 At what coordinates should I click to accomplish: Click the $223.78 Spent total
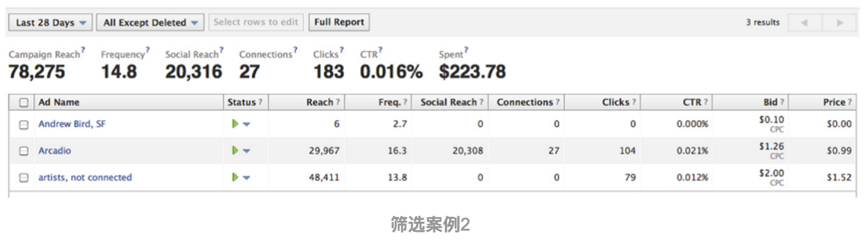coord(473,72)
